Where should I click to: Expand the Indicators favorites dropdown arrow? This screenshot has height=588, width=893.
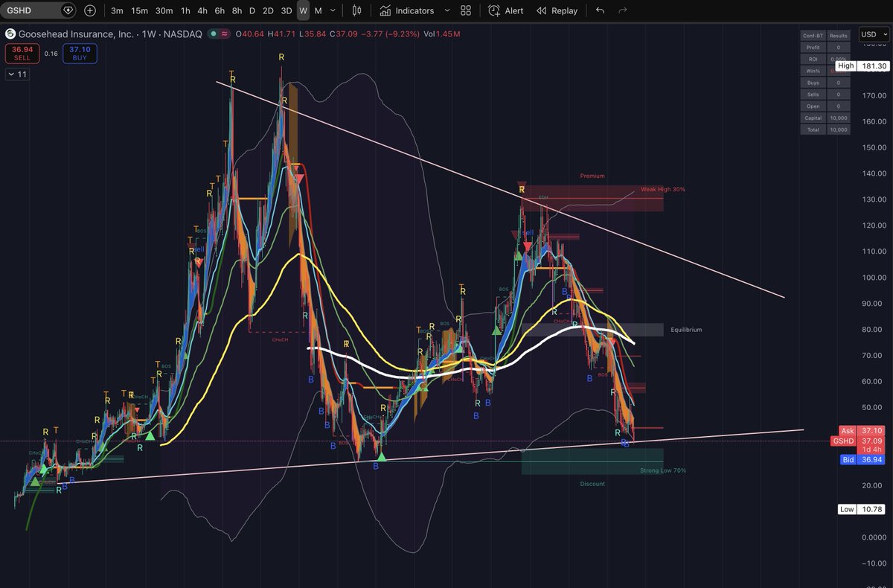point(446,10)
